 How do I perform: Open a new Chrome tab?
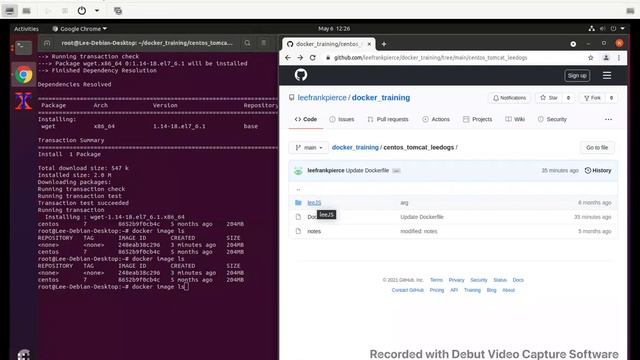pos(384,44)
